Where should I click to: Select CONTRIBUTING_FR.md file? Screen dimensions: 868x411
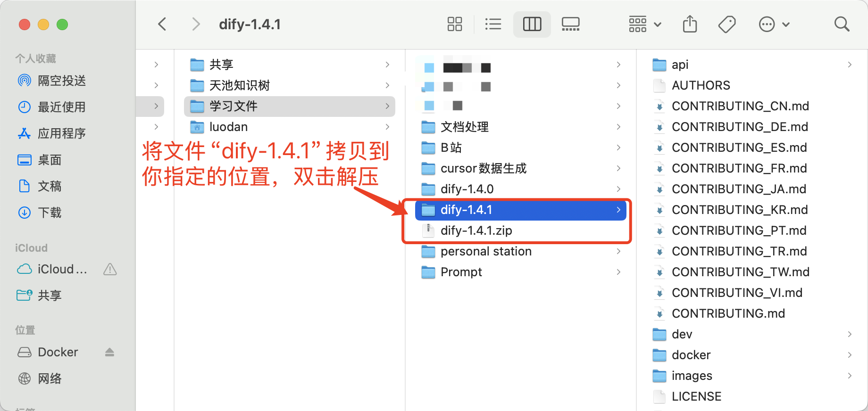[x=753, y=168]
